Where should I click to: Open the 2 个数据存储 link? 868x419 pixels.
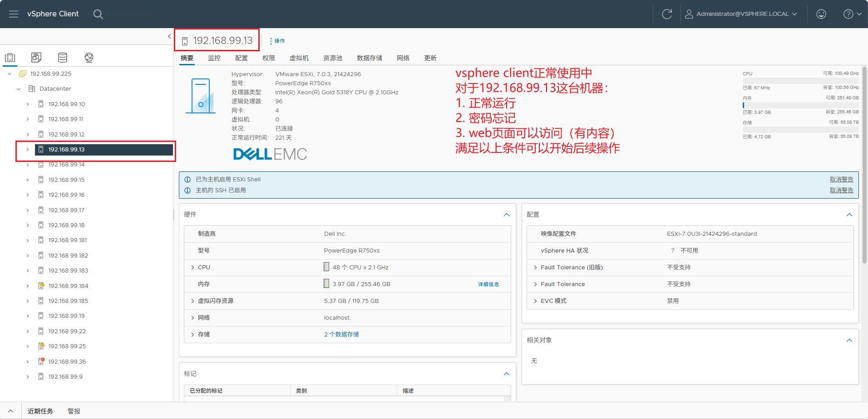(341, 335)
